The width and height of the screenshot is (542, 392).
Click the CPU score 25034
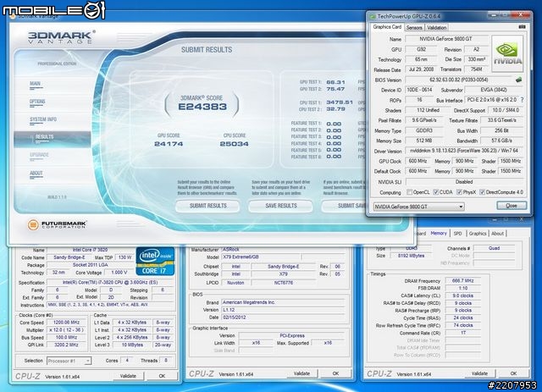click(234, 144)
